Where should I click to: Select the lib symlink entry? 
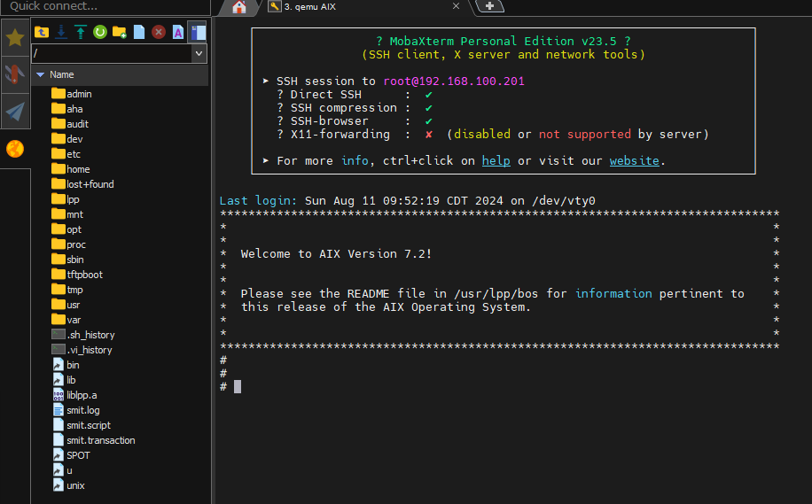64,380
